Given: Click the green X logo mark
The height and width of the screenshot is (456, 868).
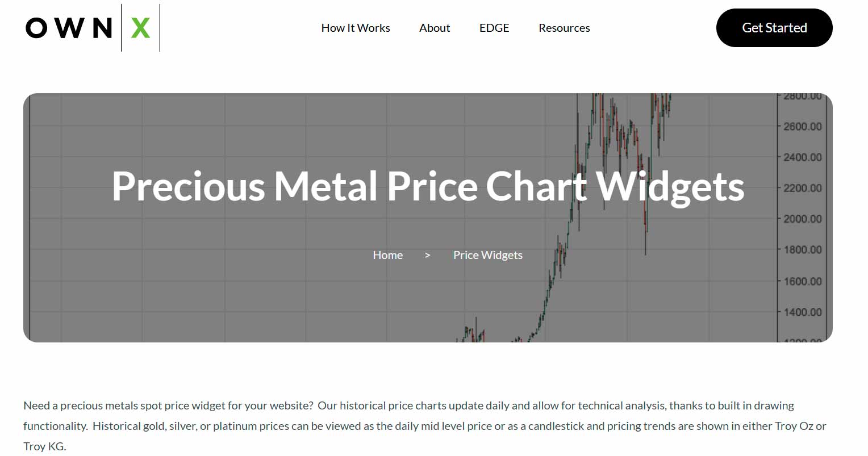Looking at the screenshot, I should click(141, 28).
